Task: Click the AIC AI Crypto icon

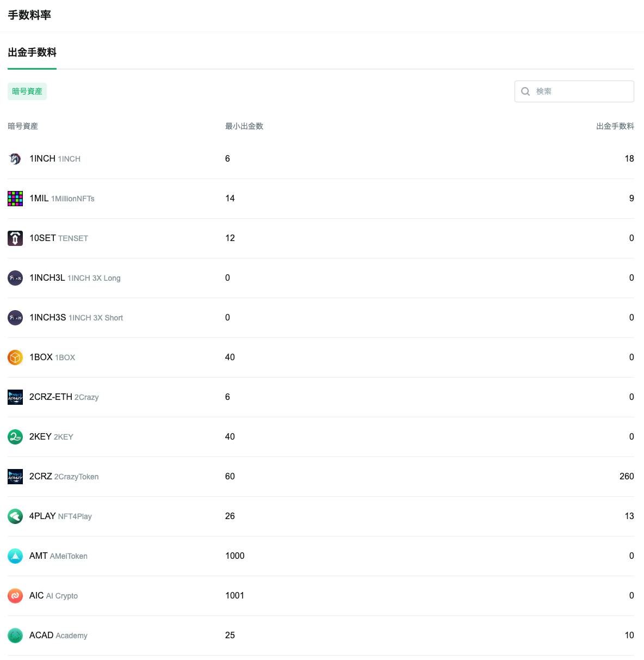Action: (x=15, y=596)
